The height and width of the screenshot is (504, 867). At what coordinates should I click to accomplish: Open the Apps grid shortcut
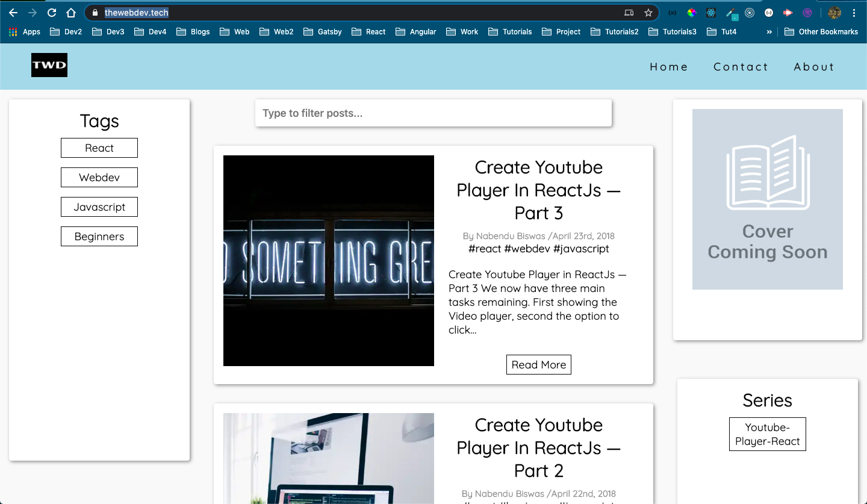25,32
